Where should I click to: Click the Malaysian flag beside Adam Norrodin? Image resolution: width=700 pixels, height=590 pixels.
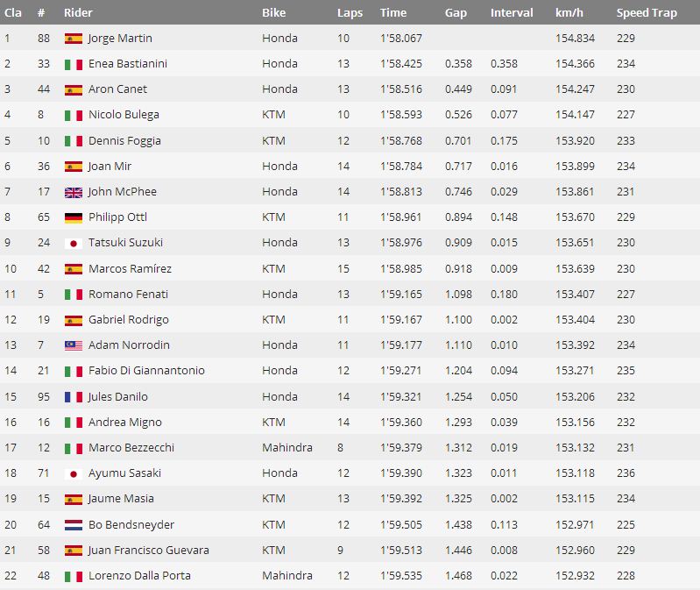[x=74, y=345]
